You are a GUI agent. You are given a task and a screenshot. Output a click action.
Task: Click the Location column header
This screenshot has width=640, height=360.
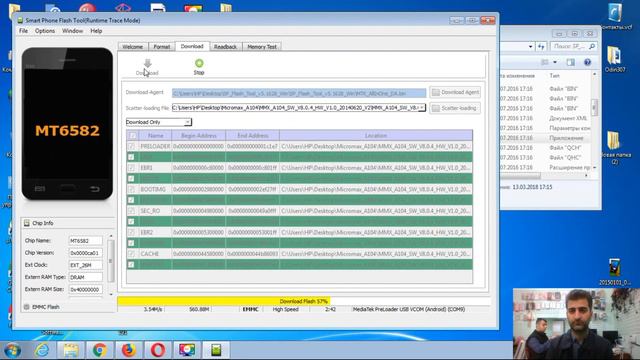[x=376, y=136]
